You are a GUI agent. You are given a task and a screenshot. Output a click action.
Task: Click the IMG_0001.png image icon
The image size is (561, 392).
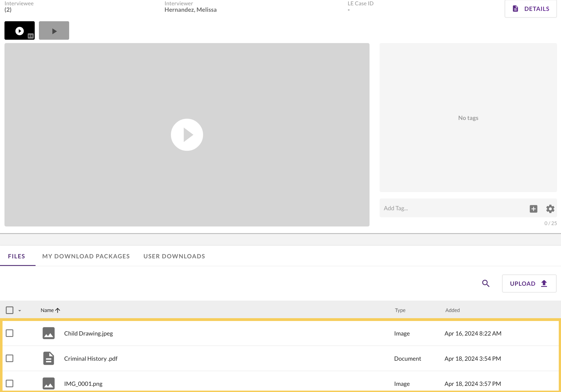pos(48,383)
